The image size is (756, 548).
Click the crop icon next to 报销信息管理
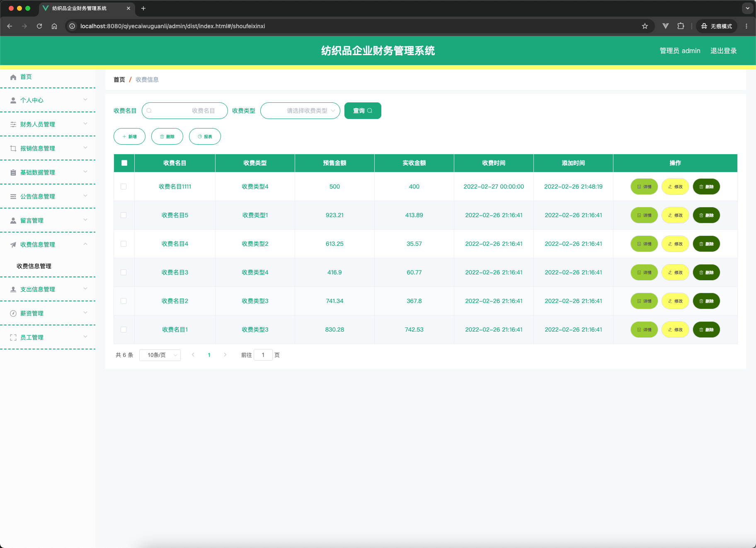13,148
